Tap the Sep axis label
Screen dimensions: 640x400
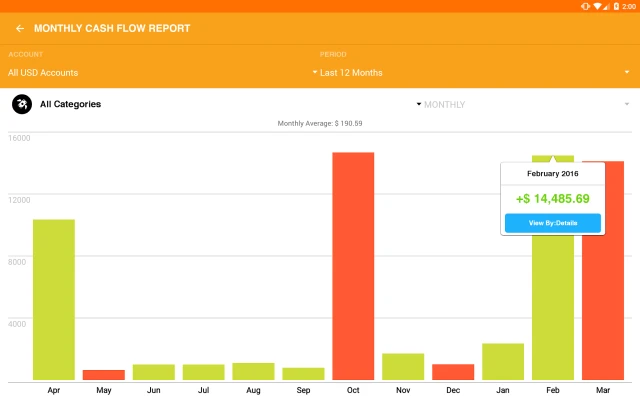pos(303,390)
